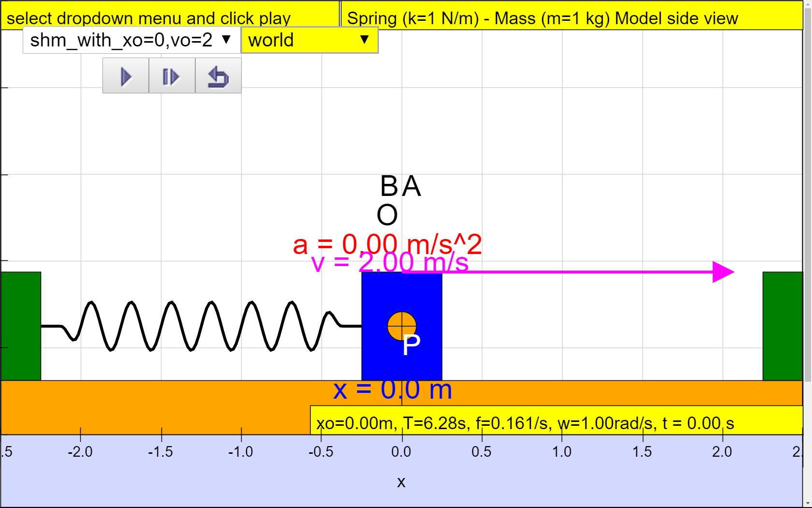
Task: Click the right green wall block
Action: [x=783, y=326]
